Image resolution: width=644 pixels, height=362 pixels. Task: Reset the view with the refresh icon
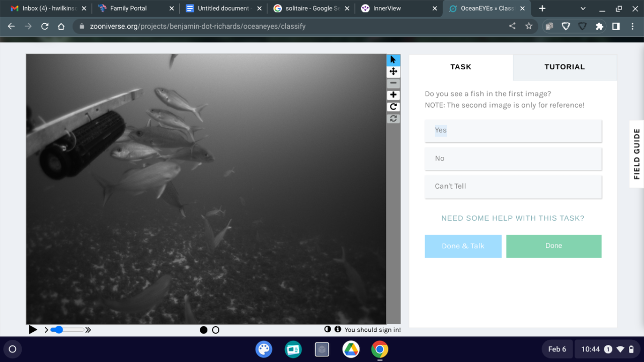coord(393,119)
